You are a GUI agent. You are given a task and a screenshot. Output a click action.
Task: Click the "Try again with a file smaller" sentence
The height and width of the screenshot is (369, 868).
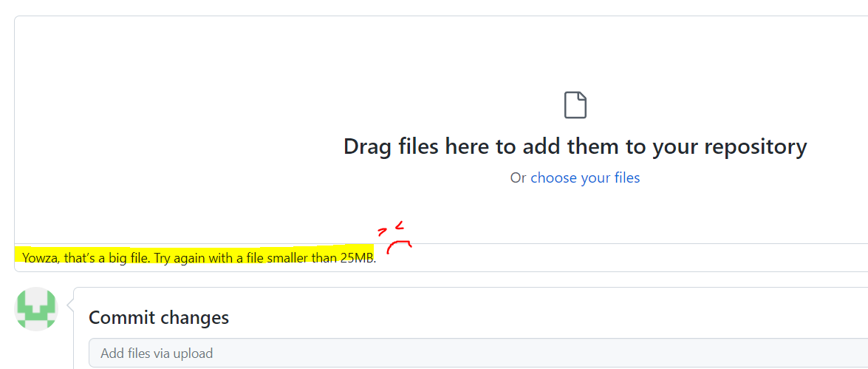pos(235,258)
